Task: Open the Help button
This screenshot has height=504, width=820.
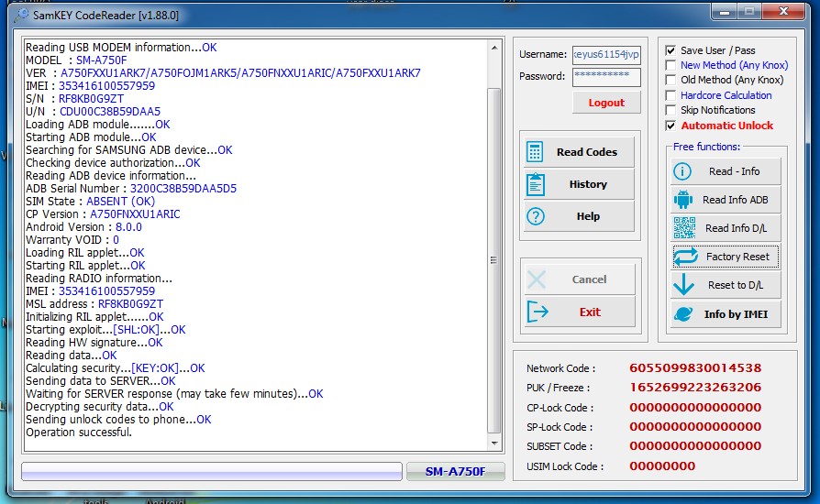Action: pos(579,216)
